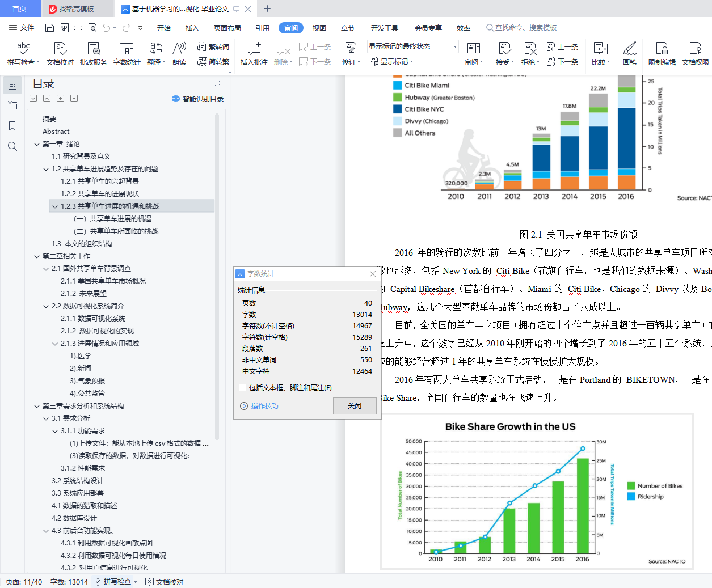Collapse the 第一章 绪论 tree node
This screenshot has height=588, width=712.
[x=37, y=144]
